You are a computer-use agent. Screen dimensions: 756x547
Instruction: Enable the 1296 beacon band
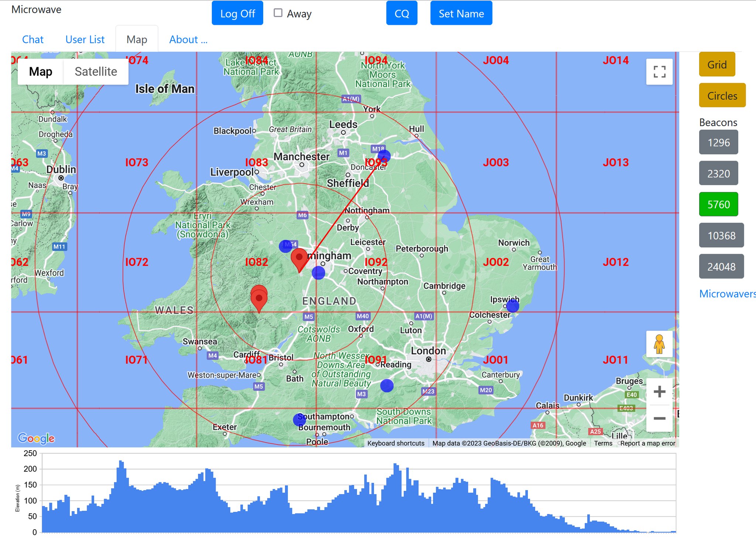point(718,142)
